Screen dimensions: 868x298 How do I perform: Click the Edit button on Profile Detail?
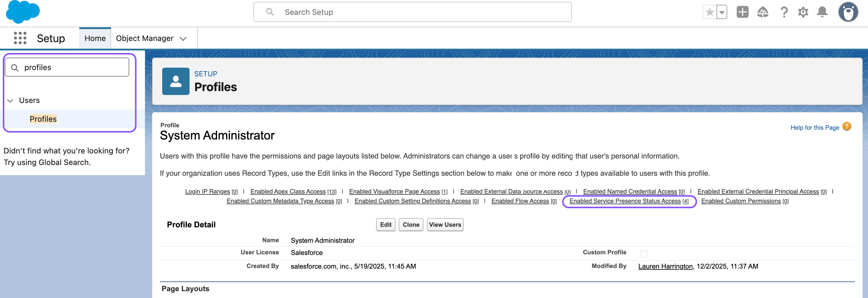(x=386, y=225)
